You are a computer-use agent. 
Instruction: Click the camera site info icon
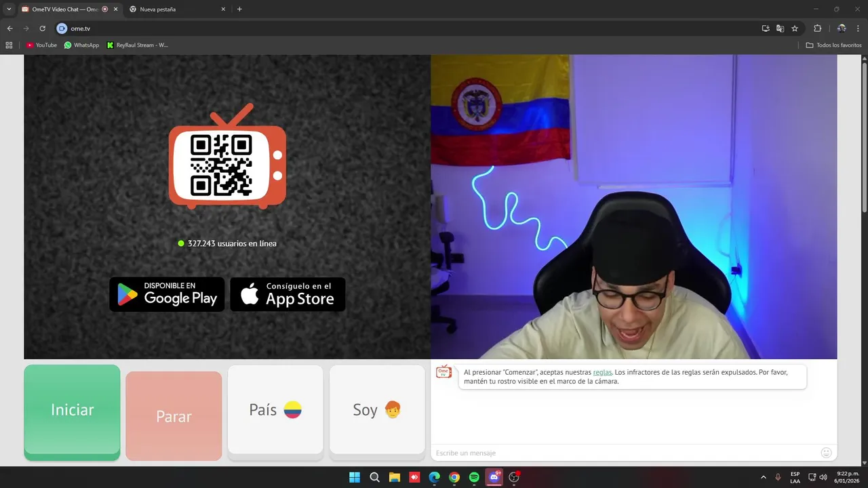tap(62, 28)
